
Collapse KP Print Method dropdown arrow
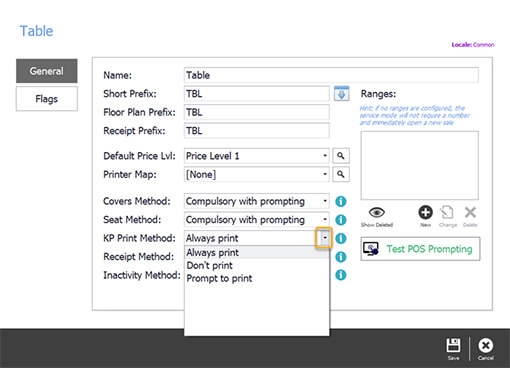pos(324,238)
